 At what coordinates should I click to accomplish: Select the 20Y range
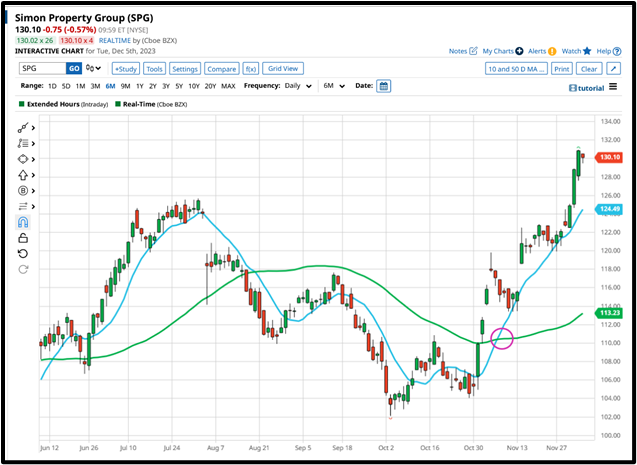coord(210,86)
